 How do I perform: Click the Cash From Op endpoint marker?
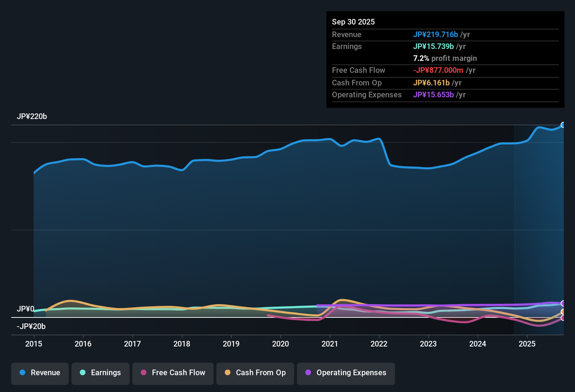point(563,311)
